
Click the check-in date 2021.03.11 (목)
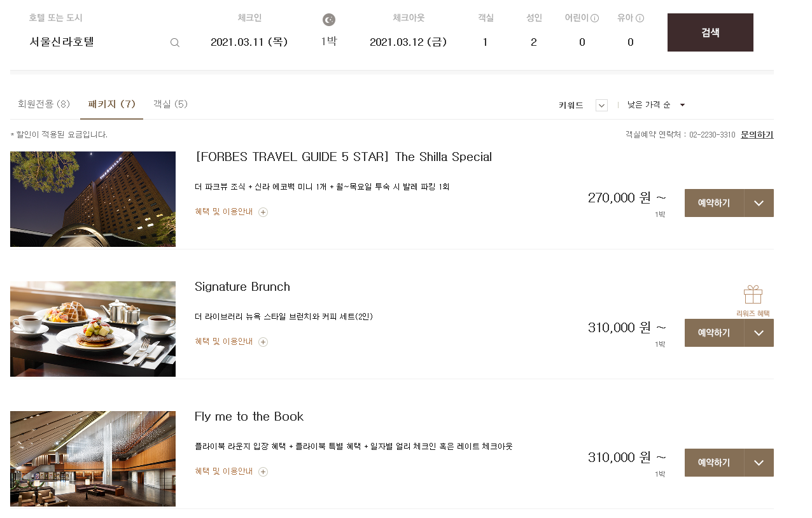(x=249, y=43)
